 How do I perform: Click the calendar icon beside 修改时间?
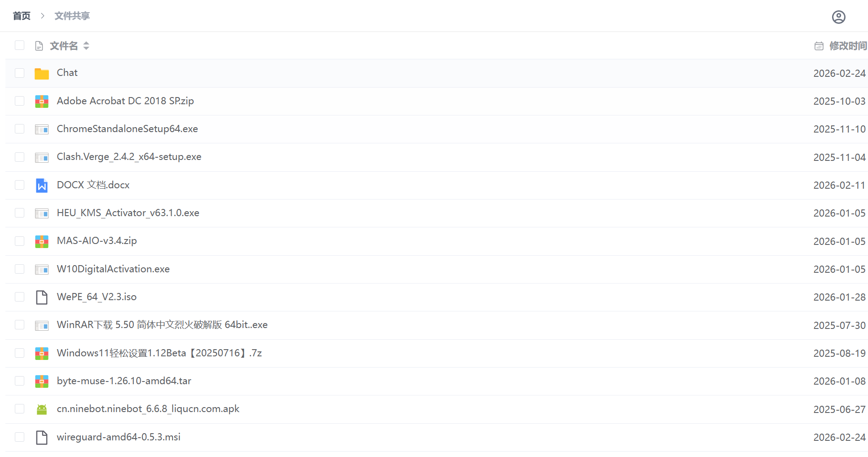(x=819, y=46)
